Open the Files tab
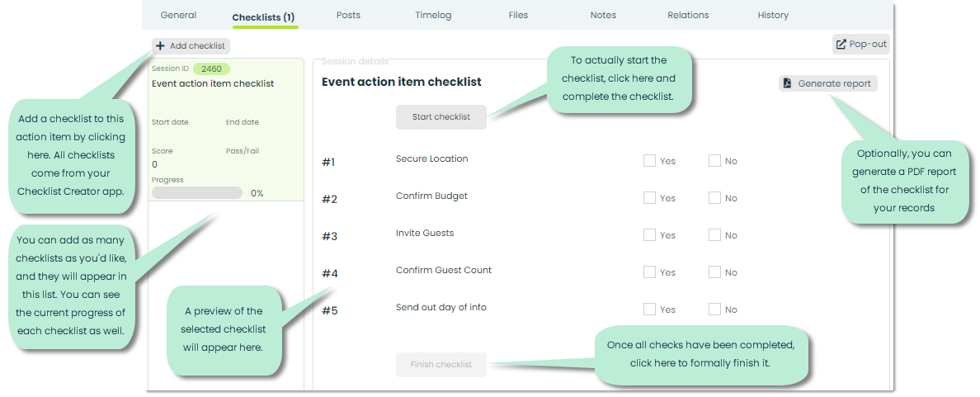 [x=518, y=15]
